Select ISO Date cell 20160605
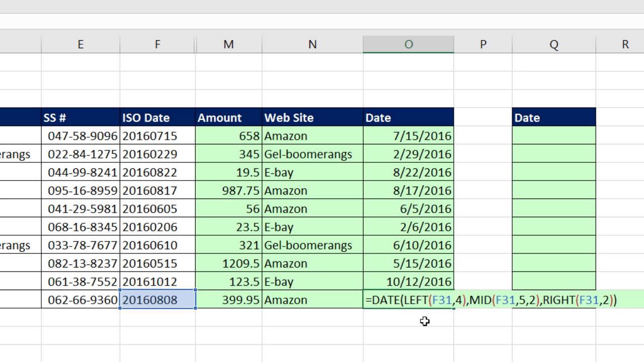 (x=157, y=209)
